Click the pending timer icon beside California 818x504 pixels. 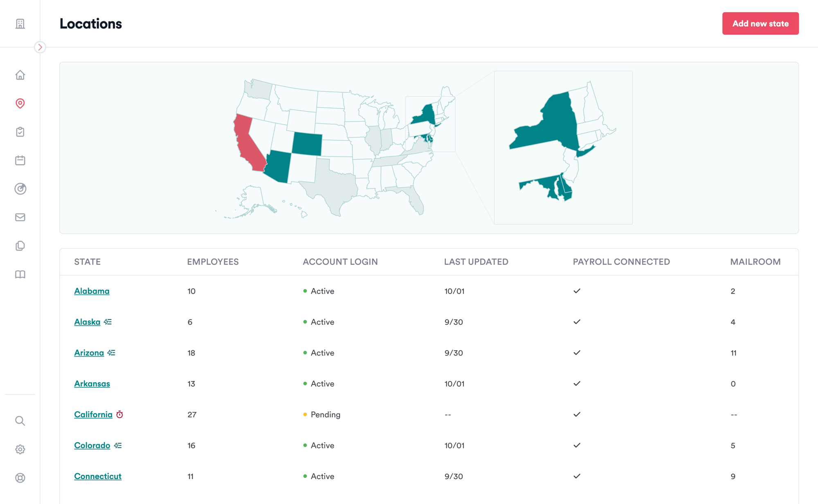coord(119,414)
